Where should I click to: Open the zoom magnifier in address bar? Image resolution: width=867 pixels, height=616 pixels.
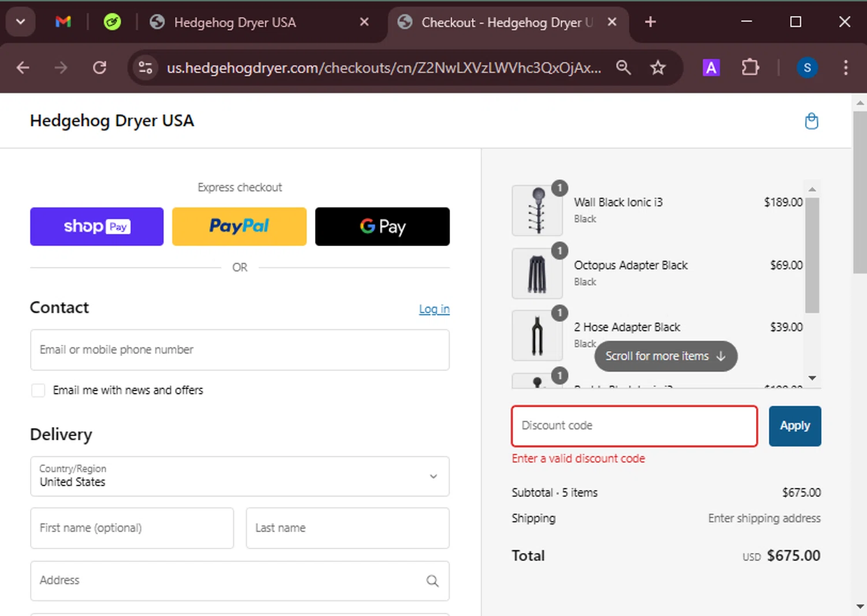click(x=623, y=68)
